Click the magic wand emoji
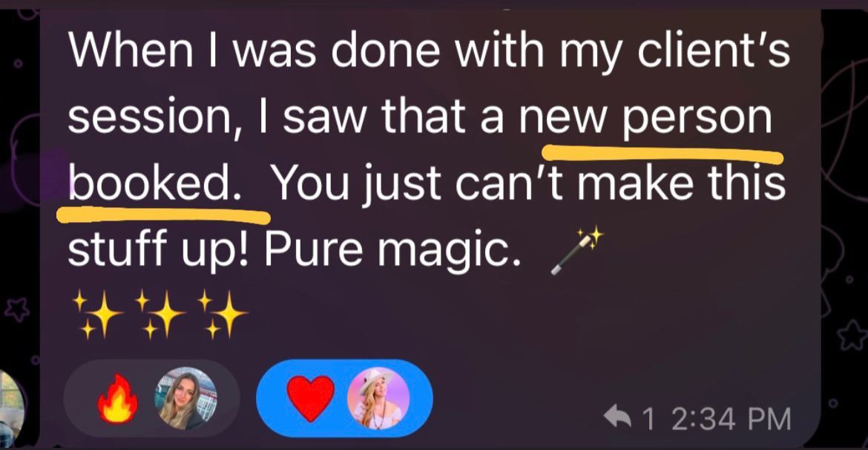 pos(576,252)
